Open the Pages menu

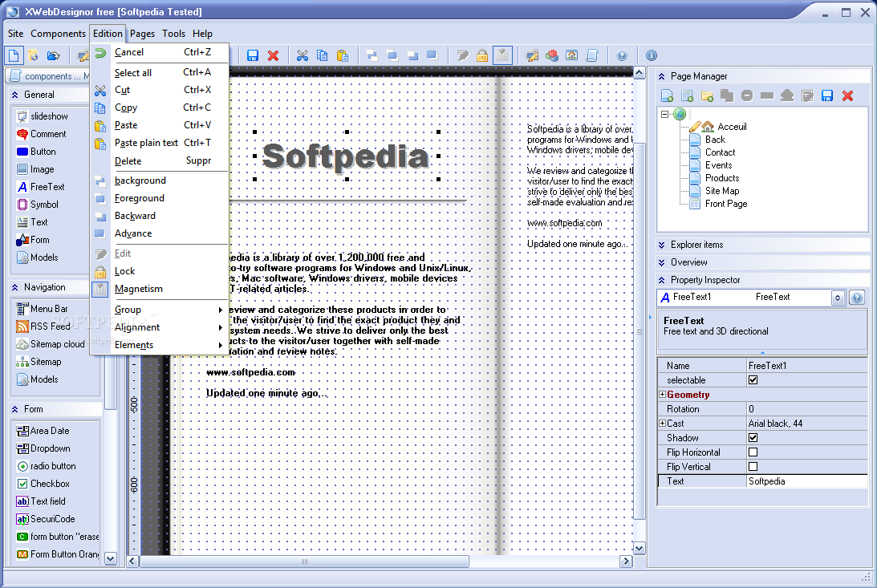tap(142, 34)
